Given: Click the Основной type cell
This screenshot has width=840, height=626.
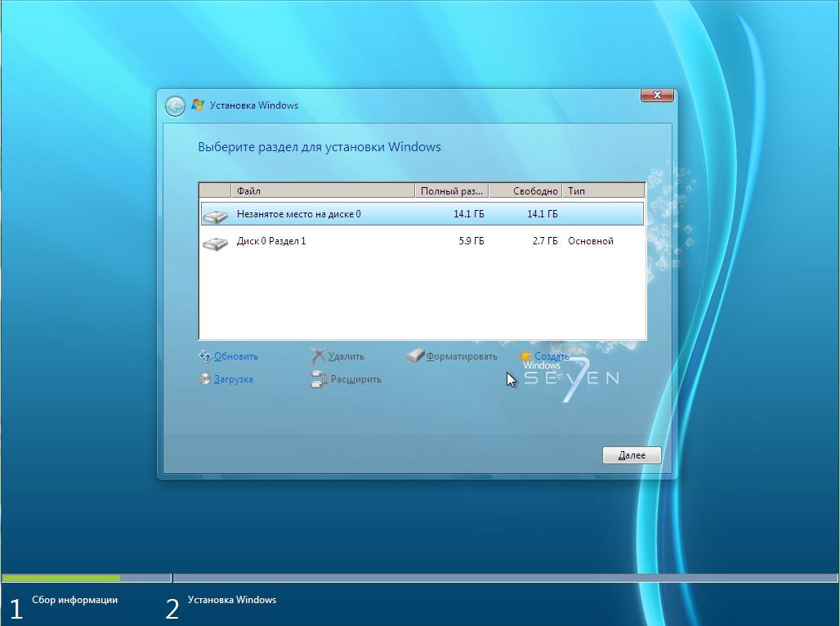Looking at the screenshot, I should click(590, 241).
